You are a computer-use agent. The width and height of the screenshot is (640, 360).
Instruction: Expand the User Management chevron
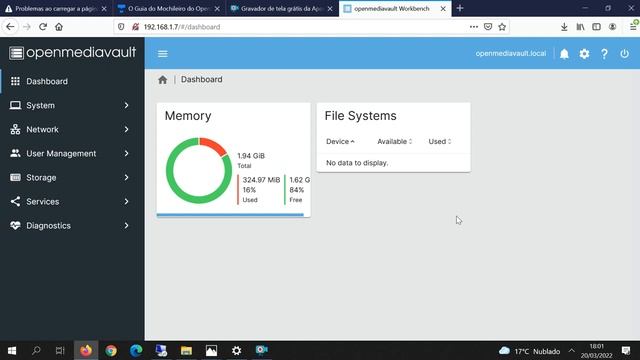coord(127,153)
